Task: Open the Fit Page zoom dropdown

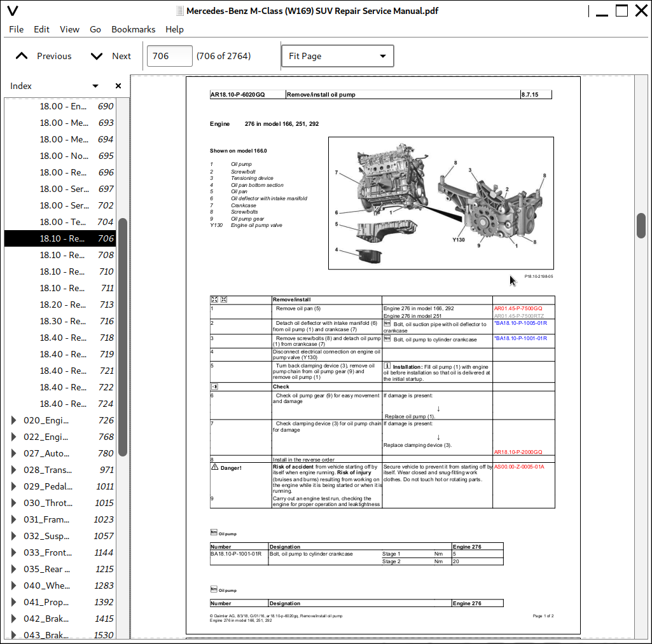Action: (338, 56)
